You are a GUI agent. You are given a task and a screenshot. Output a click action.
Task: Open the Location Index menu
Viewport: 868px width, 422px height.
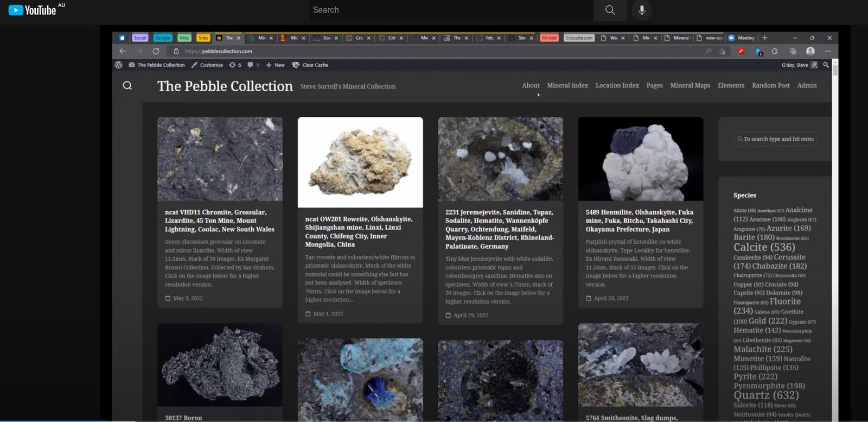point(617,85)
